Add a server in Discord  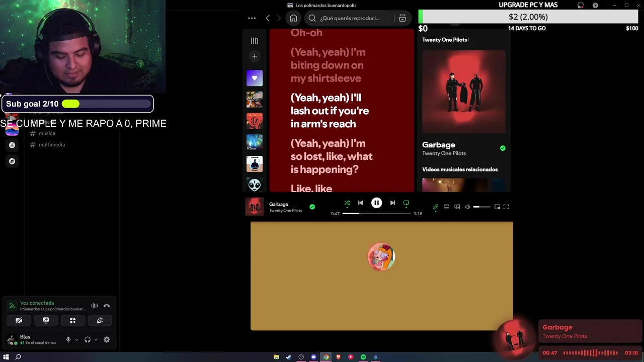(12, 145)
